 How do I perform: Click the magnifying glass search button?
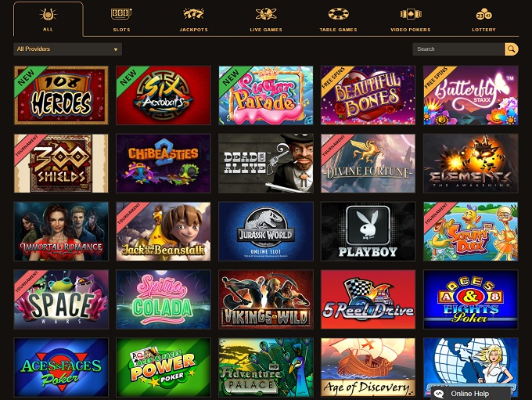pos(512,49)
